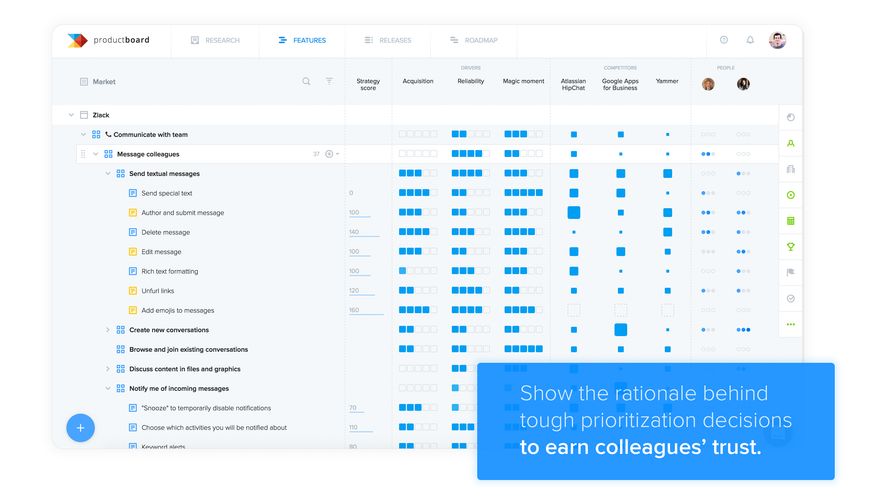Set Acquisition rating for Rich text formatting

[x=418, y=271]
